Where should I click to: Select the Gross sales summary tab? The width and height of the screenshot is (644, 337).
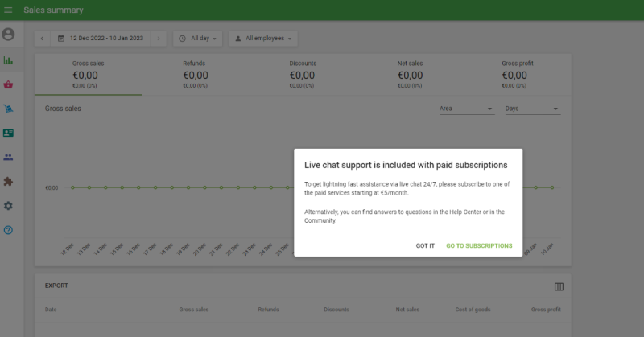[89, 74]
